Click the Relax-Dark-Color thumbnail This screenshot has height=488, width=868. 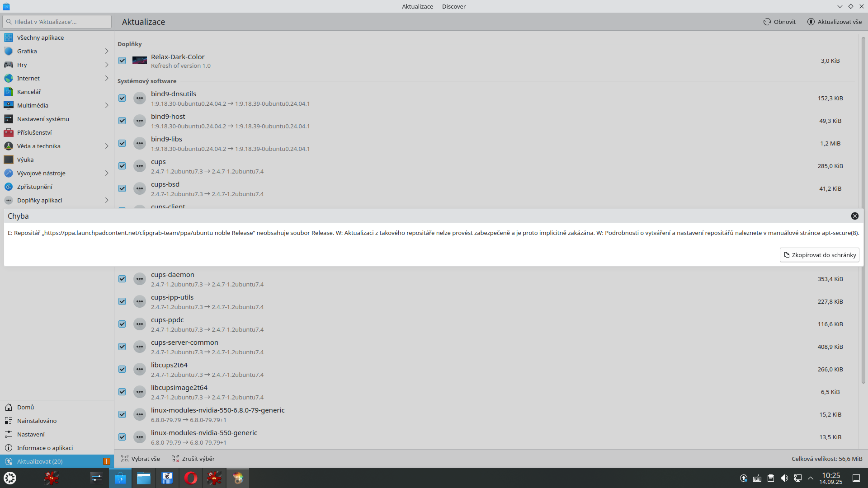[140, 61]
